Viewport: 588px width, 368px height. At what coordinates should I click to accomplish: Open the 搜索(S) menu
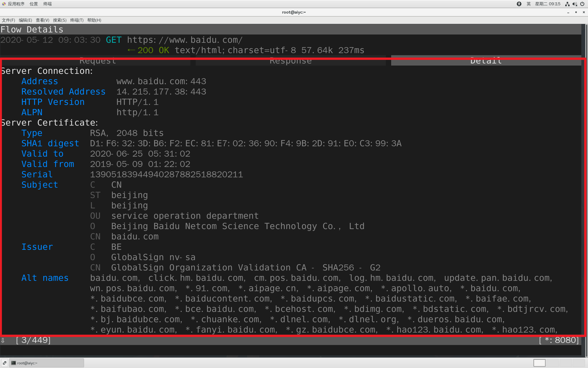click(x=60, y=20)
